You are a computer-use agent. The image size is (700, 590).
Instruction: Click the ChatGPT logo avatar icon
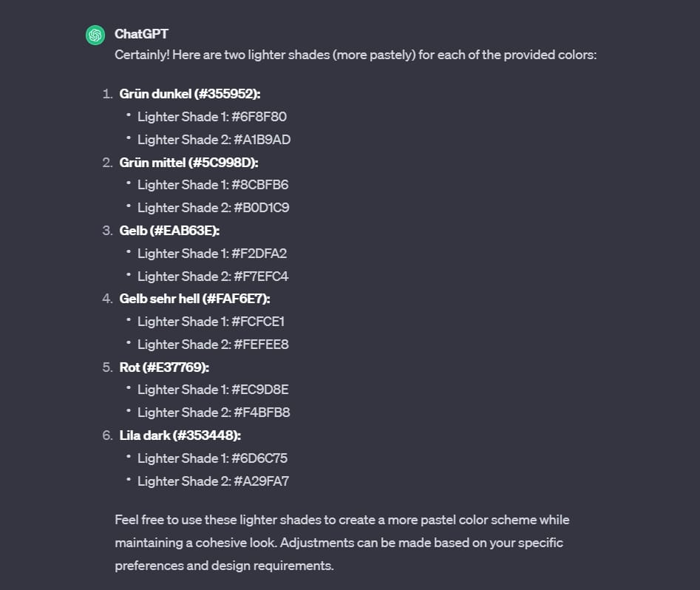[x=95, y=35]
